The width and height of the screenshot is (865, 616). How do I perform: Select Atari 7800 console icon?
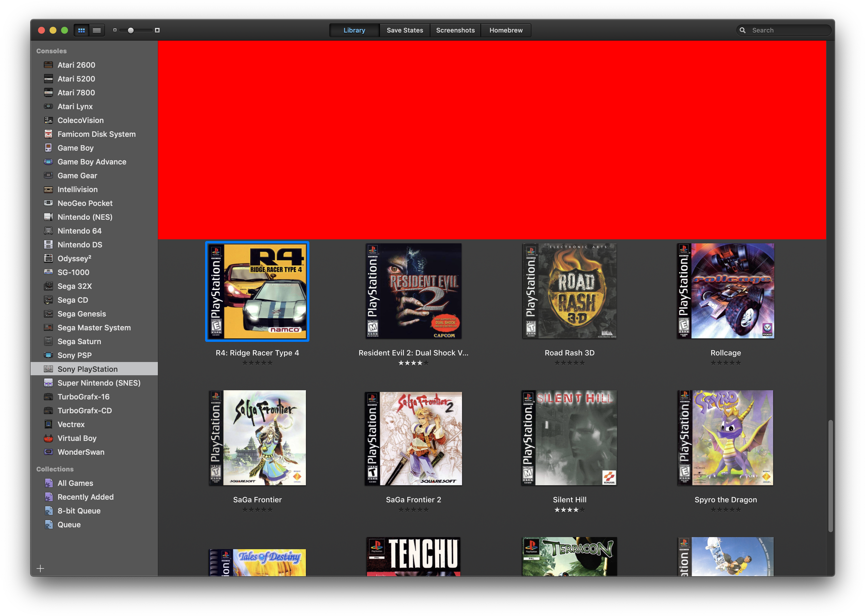pyautogui.click(x=49, y=92)
